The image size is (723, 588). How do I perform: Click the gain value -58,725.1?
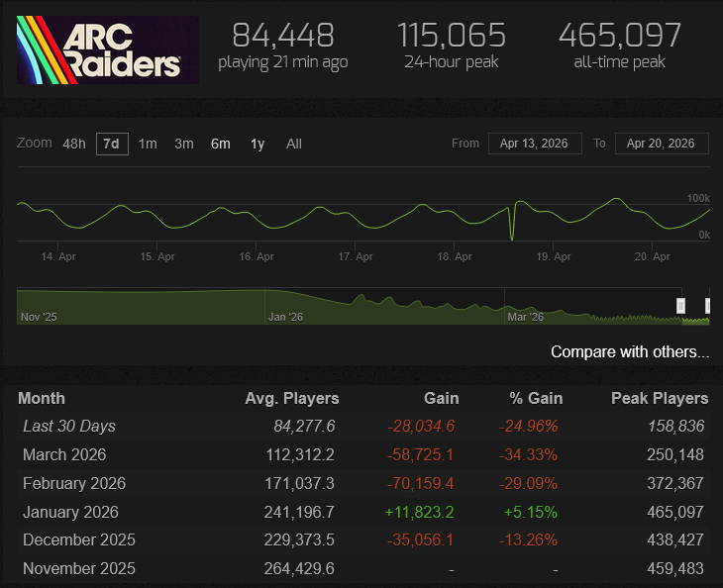pos(421,454)
